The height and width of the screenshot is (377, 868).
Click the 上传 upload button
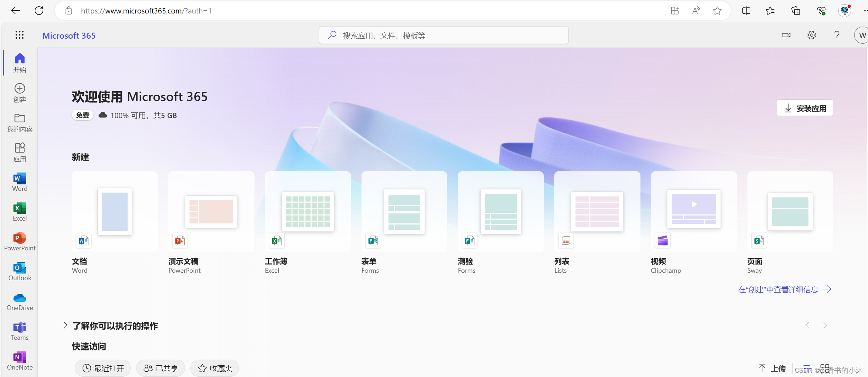coord(773,368)
